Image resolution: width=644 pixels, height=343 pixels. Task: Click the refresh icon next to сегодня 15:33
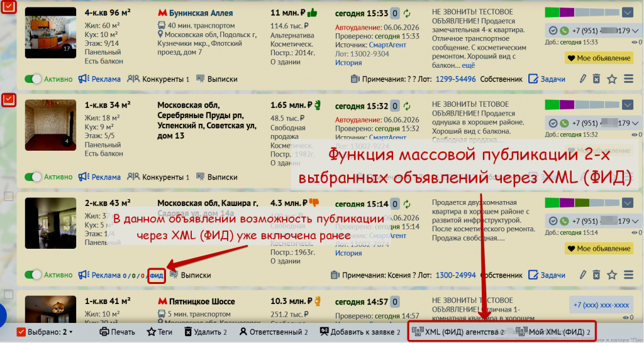pyautogui.click(x=407, y=14)
